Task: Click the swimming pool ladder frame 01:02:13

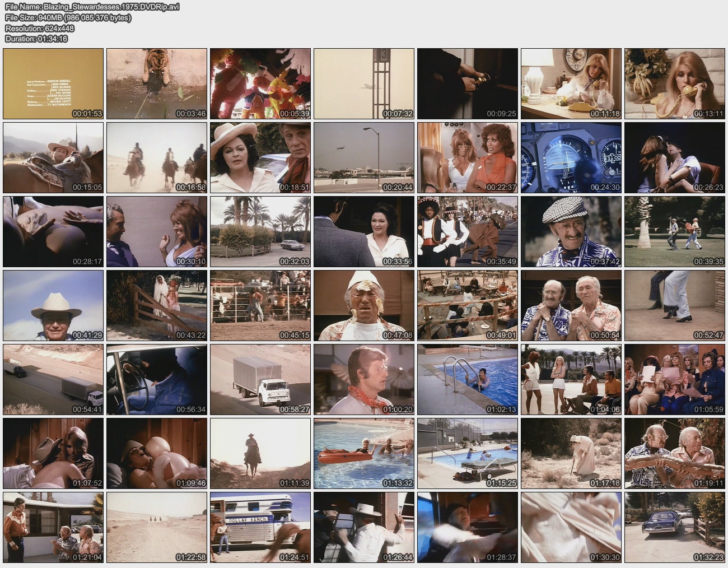Action: pos(468,379)
